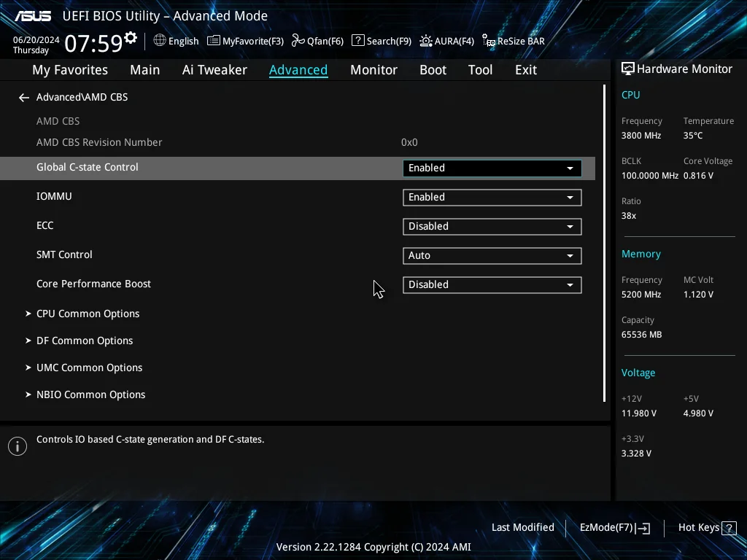747x560 pixels.
Task: Open AURA(F4) lighting settings
Action: 426,41
